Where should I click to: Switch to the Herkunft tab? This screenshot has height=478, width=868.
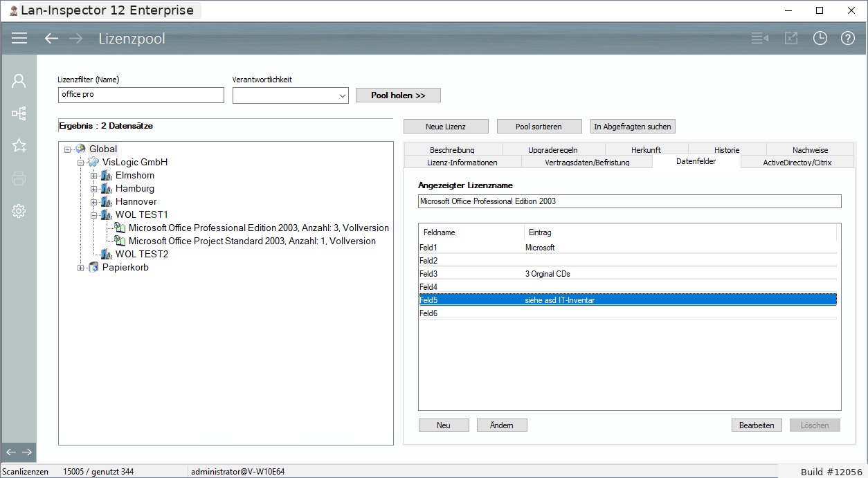(646, 149)
